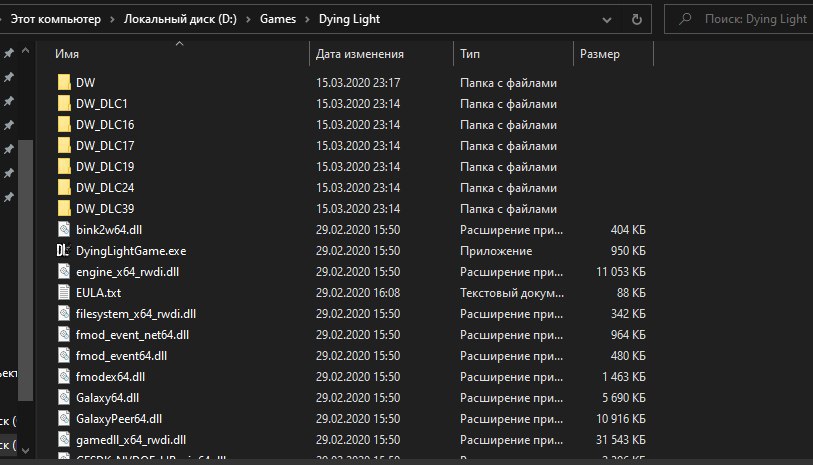Image resolution: width=813 pixels, height=465 pixels.
Task: Select the DyingLightGame.exe file name
Action: (131, 251)
